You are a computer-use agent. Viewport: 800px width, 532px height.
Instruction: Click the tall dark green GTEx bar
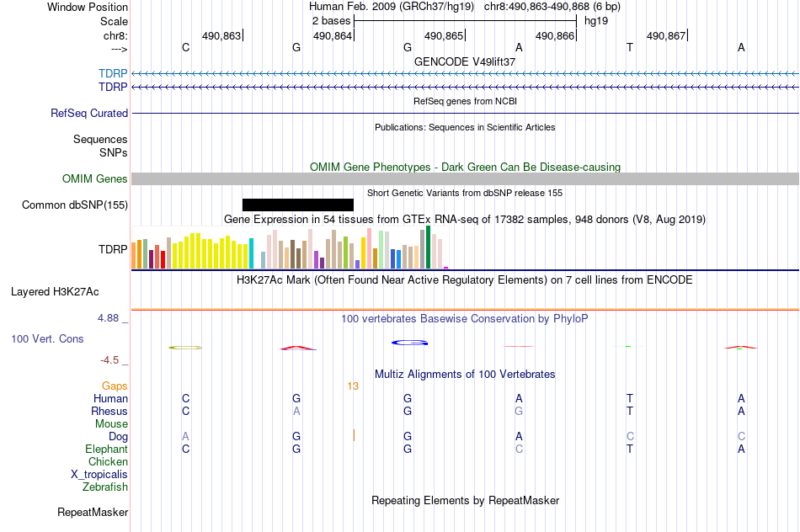pyautogui.click(x=428, y=247)
